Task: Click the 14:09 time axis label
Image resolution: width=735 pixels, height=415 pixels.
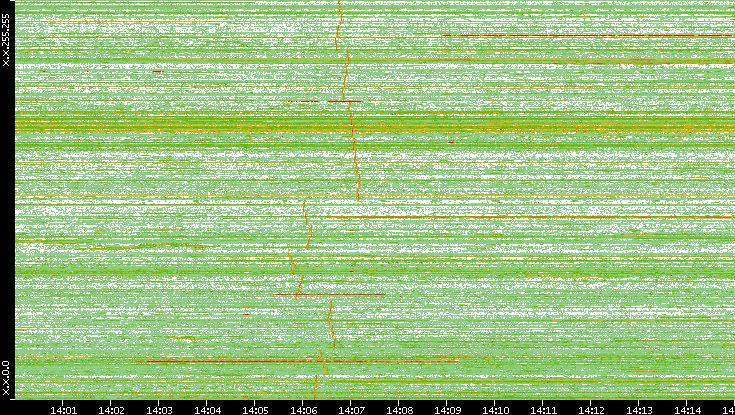Action: 447,410
